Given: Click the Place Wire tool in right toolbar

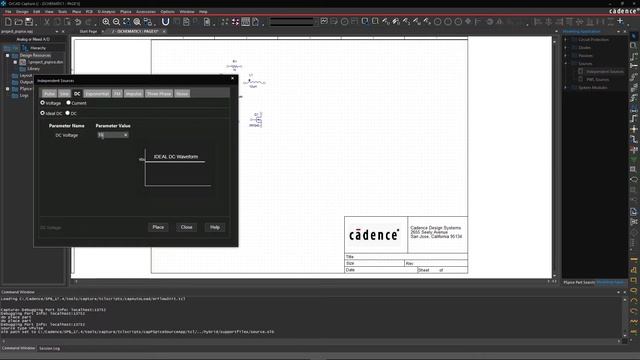Looking at the screenshot, I should [x=633, y=56].
